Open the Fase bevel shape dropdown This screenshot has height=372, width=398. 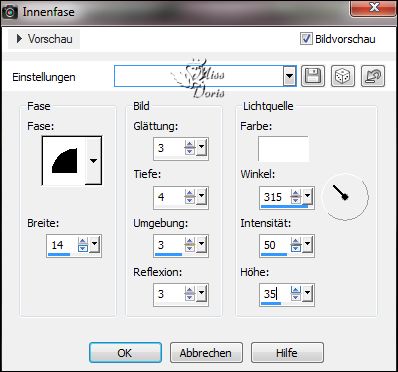(93, 161)
